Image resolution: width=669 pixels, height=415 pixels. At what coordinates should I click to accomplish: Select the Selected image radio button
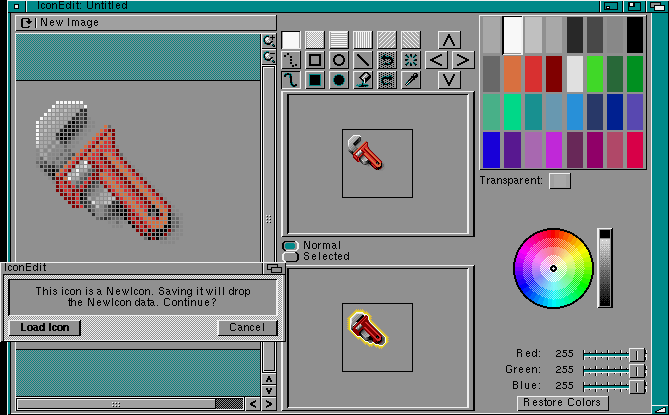coord(291,256)
